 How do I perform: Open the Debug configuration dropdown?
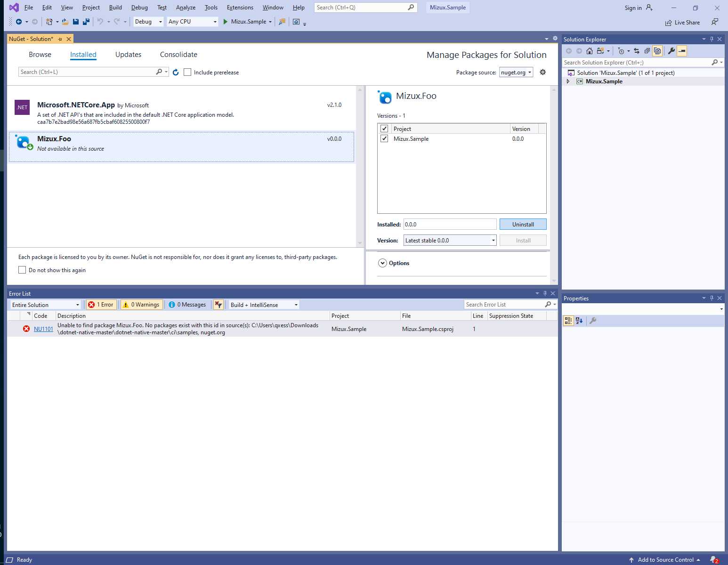[x=148, y=22]
